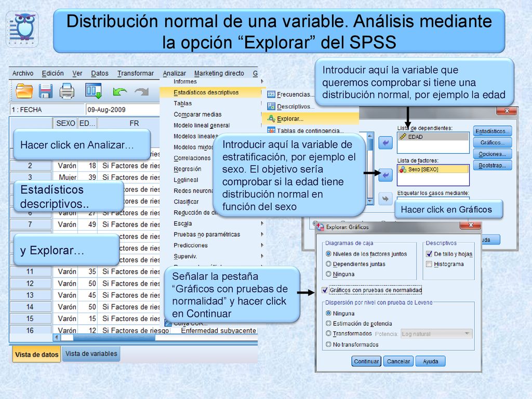Click the owl logo icon
The height and width of the screenshot is (399, 532).
coord(22,29)
